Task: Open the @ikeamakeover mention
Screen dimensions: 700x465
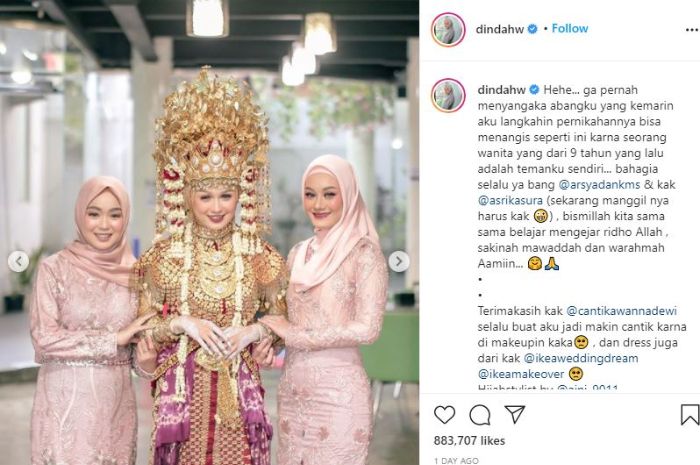Action: (521, 374)
